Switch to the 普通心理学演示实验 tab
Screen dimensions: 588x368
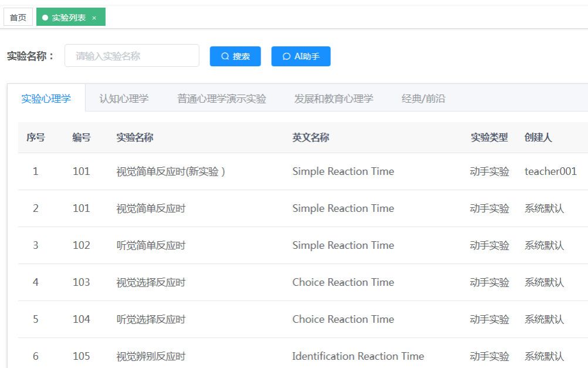coord(221,99)
